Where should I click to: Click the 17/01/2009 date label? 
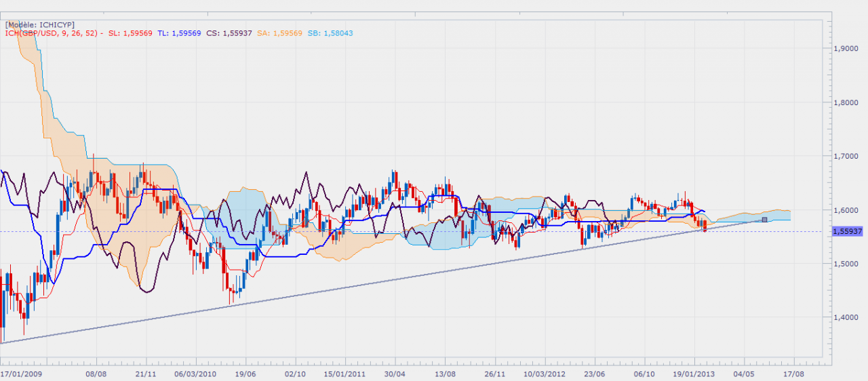(20, 374)
